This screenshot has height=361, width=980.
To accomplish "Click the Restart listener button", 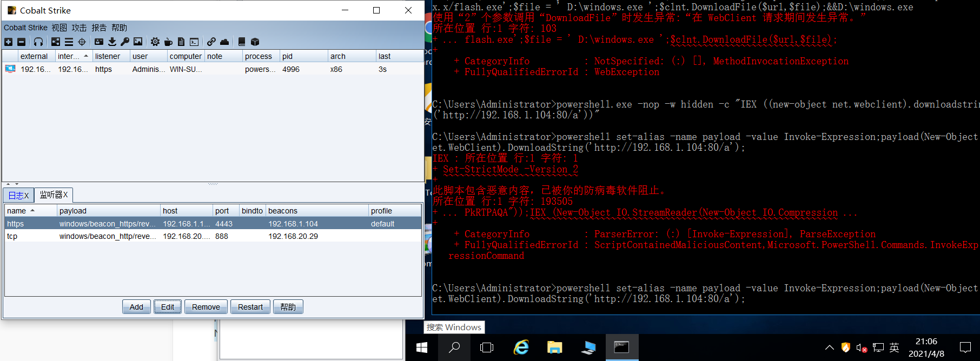I will coord(250,307).
